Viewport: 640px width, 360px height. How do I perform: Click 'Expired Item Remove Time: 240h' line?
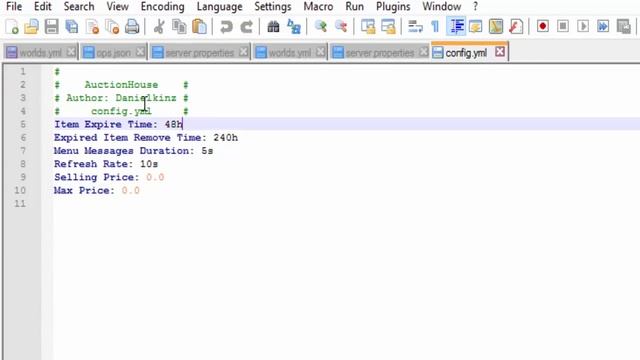[146, 138]
